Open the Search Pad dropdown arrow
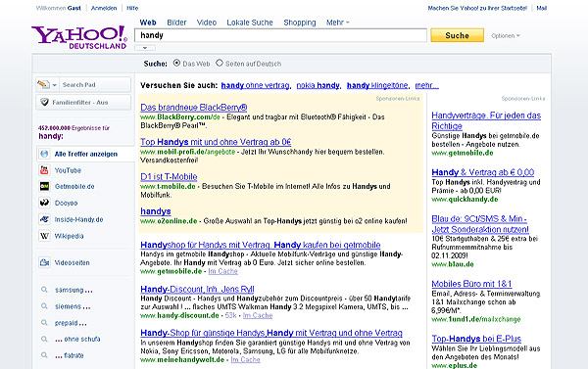 click(54, 84)
